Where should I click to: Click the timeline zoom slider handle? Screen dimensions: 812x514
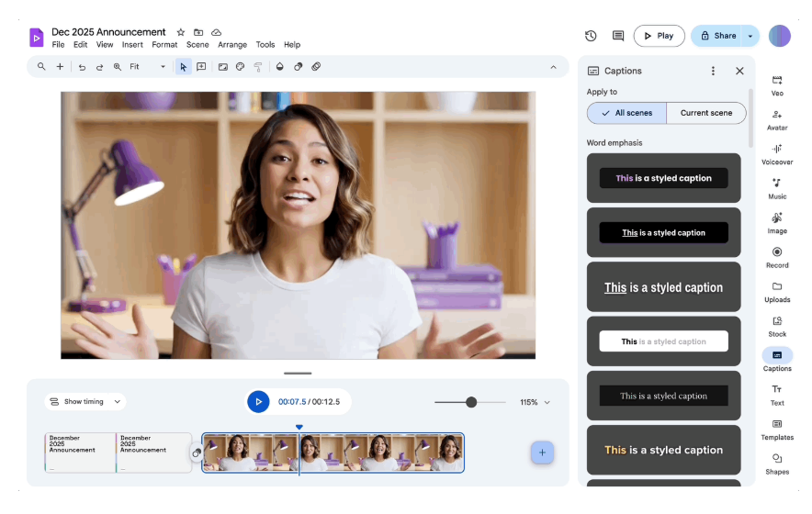(471, 402)
